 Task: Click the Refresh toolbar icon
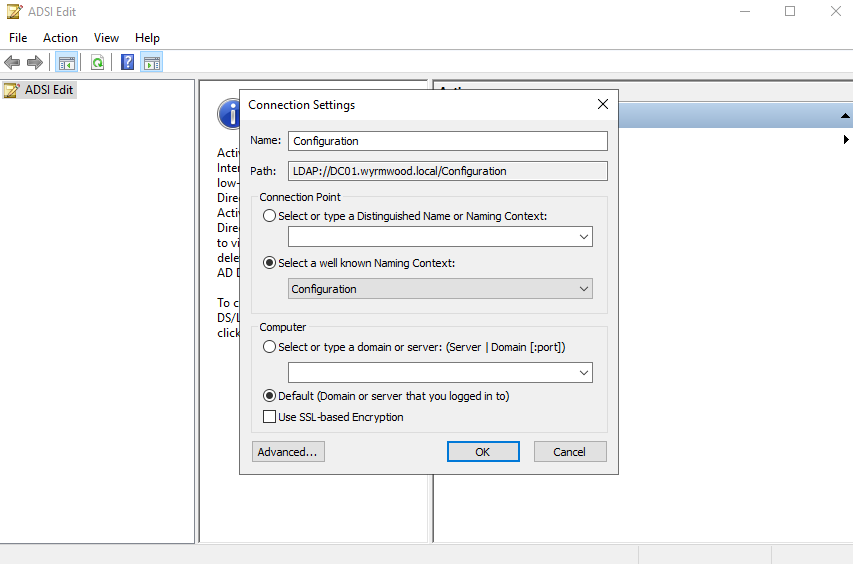coord(97,62)
